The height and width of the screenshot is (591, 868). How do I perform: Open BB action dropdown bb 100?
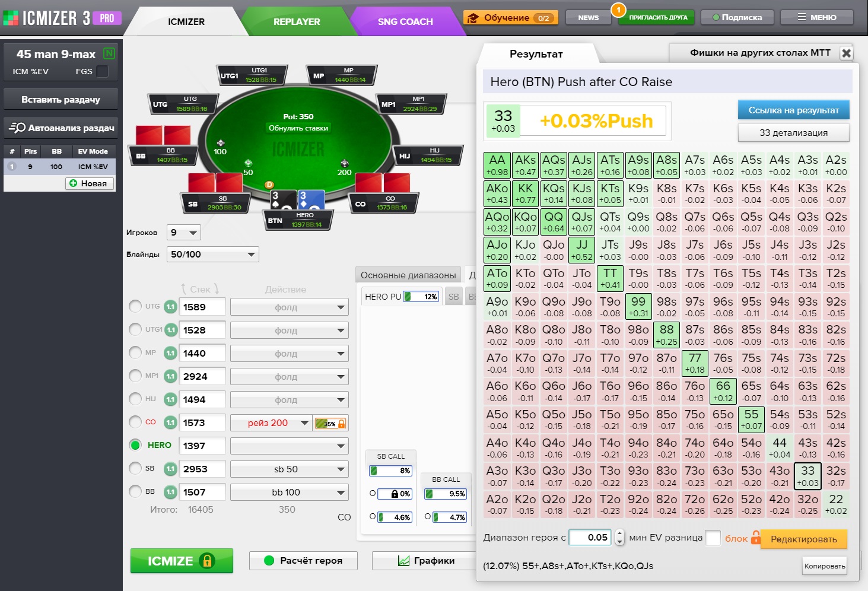[x=289, y=492]
